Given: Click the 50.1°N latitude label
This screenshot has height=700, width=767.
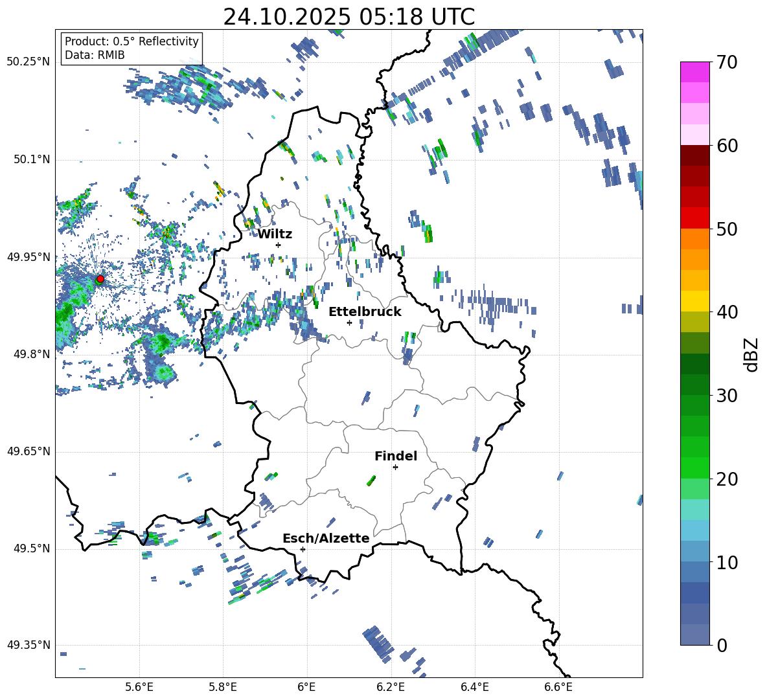Looking at the screenshot, I should pyautogui.click(x=31, y=159).
